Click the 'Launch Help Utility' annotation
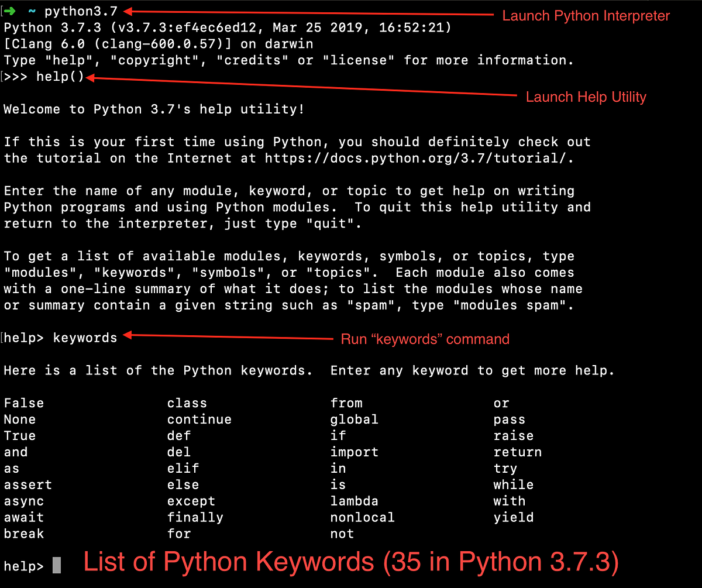702x588 pixels. tap(586, 97)
